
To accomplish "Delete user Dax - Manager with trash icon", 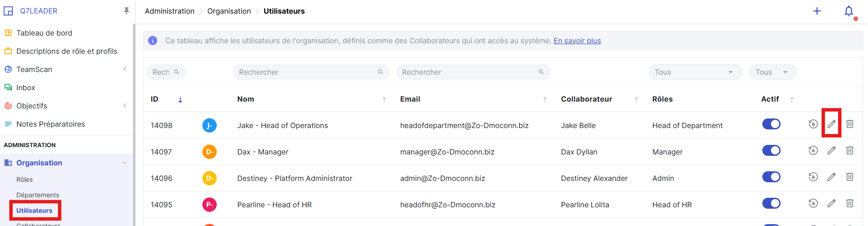I will pos(849,150).
